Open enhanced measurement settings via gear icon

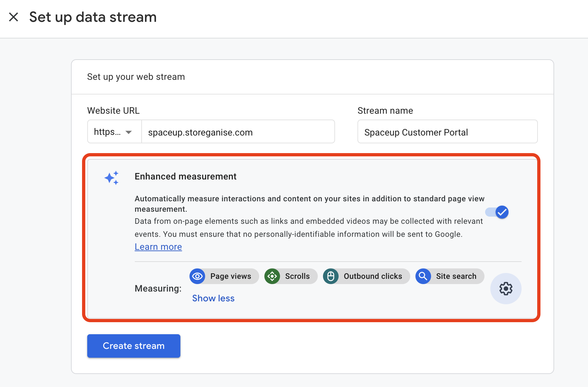tap(506, 289)
